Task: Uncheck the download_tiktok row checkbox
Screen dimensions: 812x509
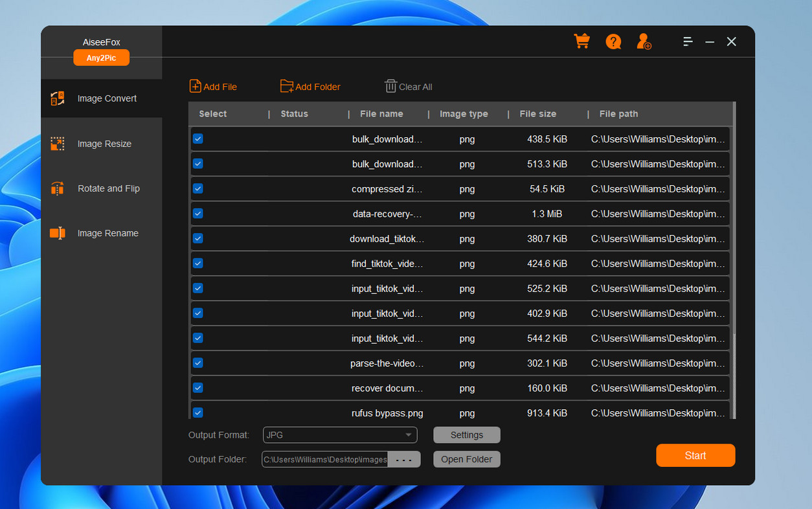Action: point(198,238)
